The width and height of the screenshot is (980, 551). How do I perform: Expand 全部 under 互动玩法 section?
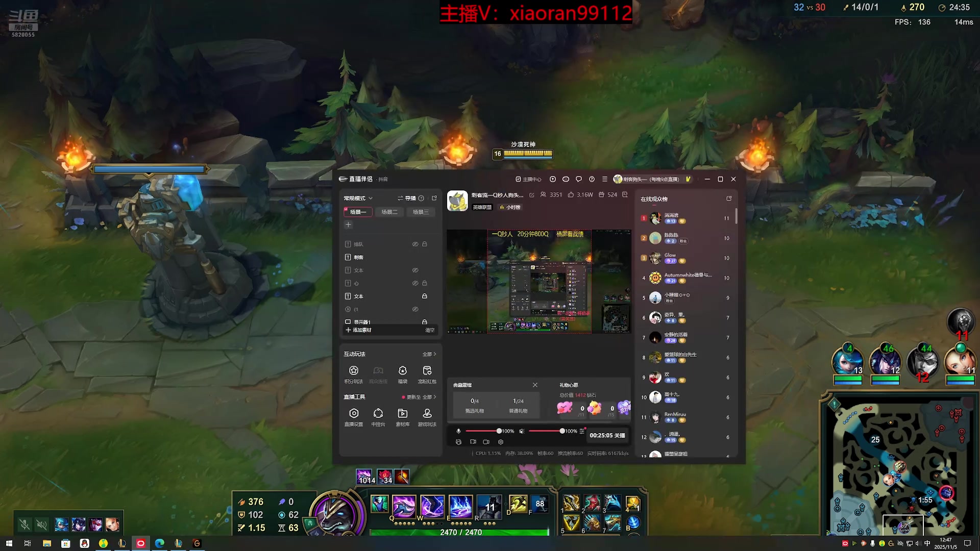point(429,354)
